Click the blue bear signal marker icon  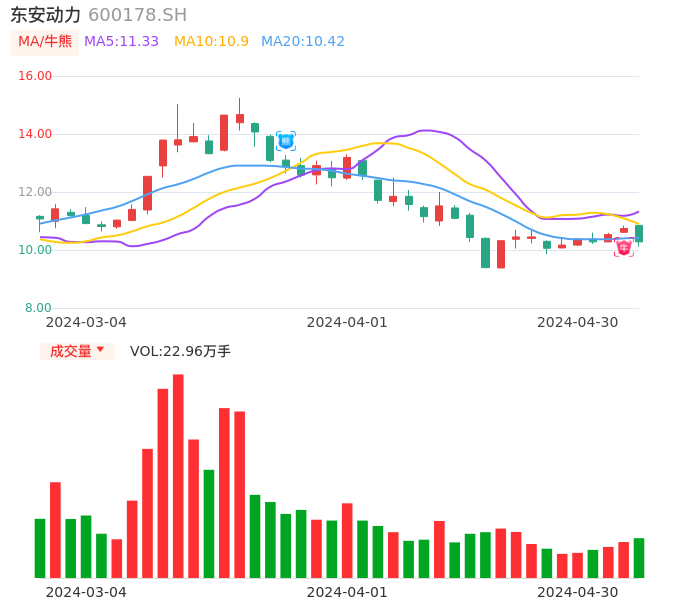coord(286,141)
